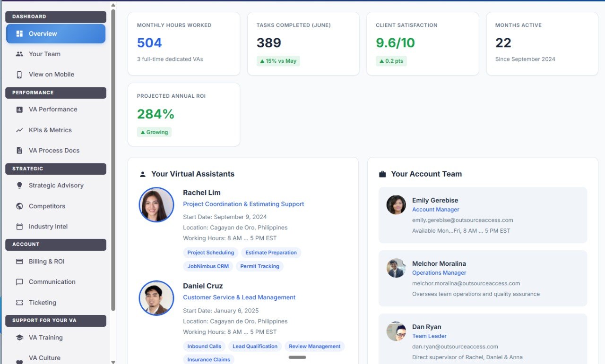
Task: Click Melchor Moralina's avatar
Action: coord(396,268)
